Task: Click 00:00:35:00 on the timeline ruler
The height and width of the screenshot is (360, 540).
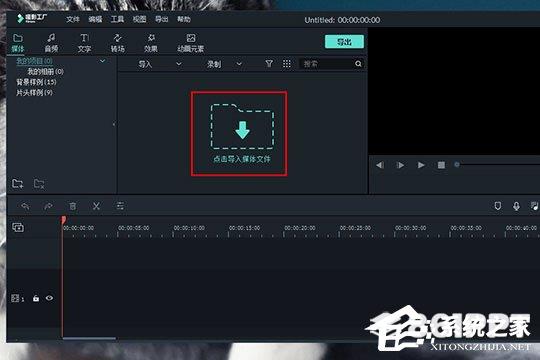Action: click(x=466, y=228)
